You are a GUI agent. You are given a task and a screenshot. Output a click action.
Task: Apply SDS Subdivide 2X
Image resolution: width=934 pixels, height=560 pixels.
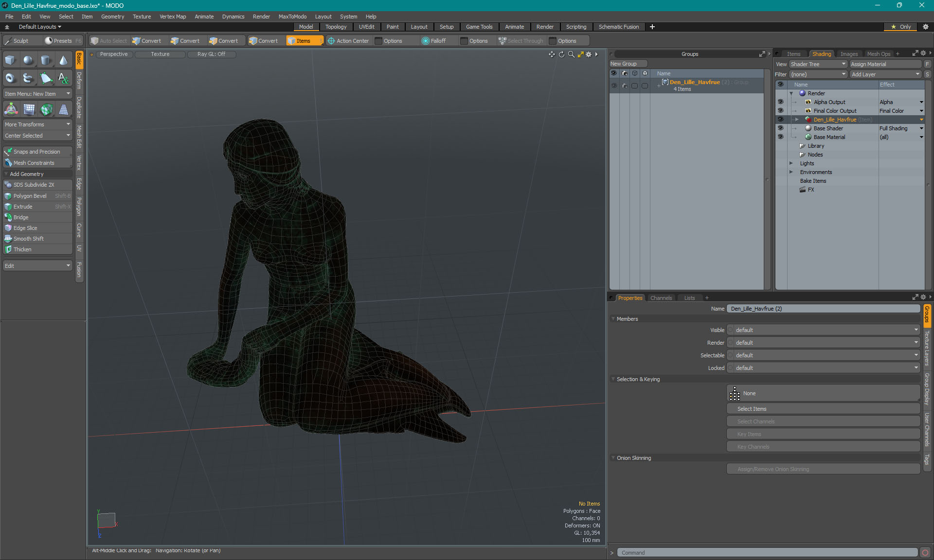[37, 185]
